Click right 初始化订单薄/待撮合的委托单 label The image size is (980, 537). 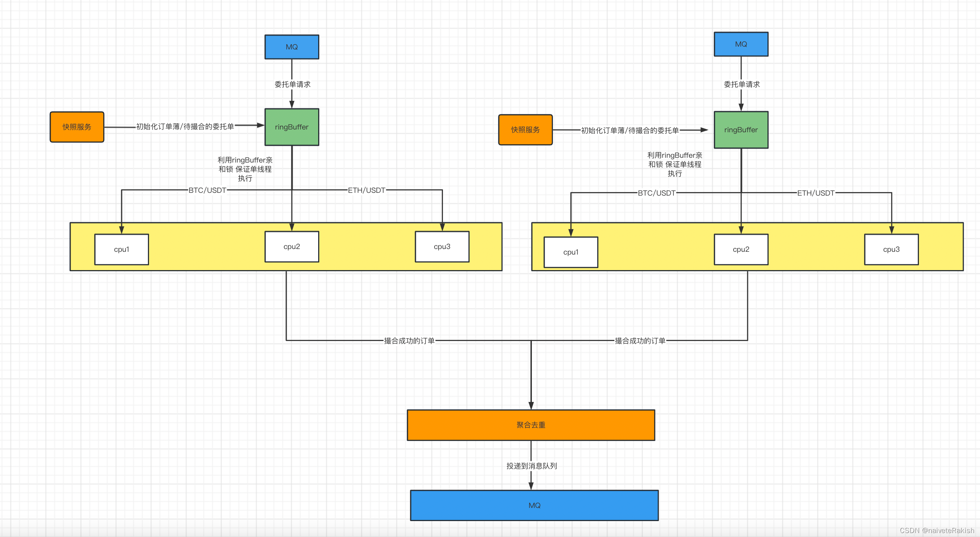click(x=630, y=131)
